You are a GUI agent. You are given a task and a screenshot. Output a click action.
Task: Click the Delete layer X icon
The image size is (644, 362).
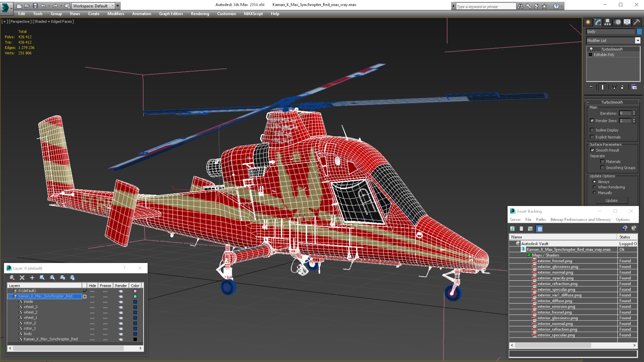pos(22,278)
